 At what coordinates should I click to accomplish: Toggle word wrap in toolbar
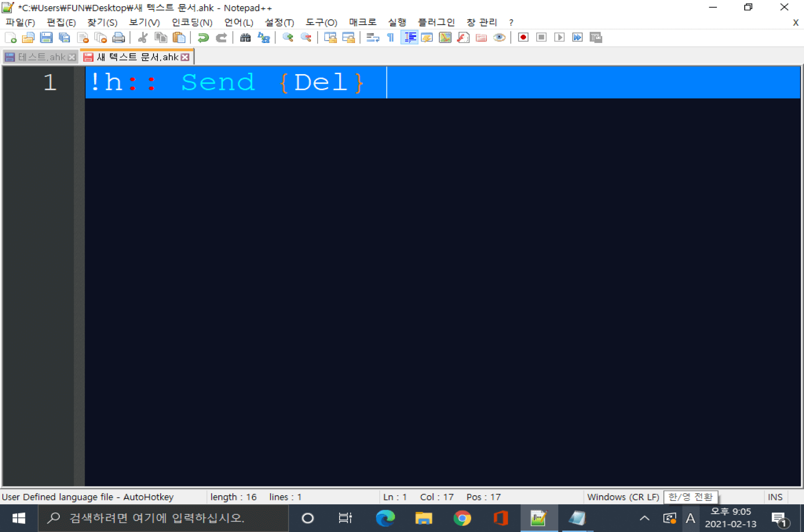(373, 38)
